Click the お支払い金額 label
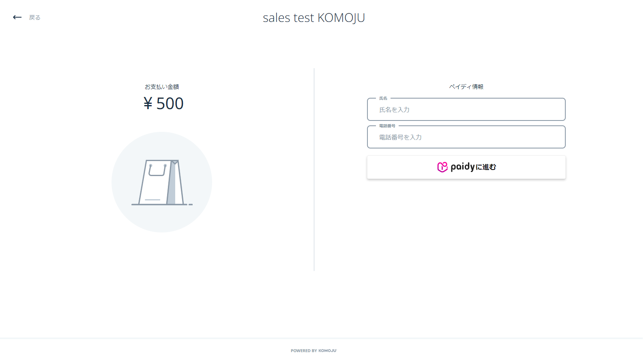The width and height of the screenshot is (644, 357). click(162, 87)
